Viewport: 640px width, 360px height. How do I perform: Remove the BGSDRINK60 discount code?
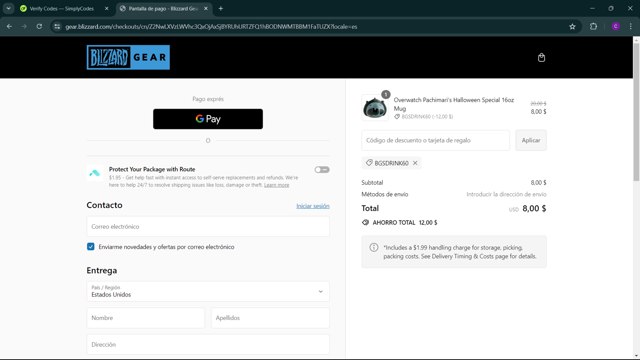click(x=415, y=163)
